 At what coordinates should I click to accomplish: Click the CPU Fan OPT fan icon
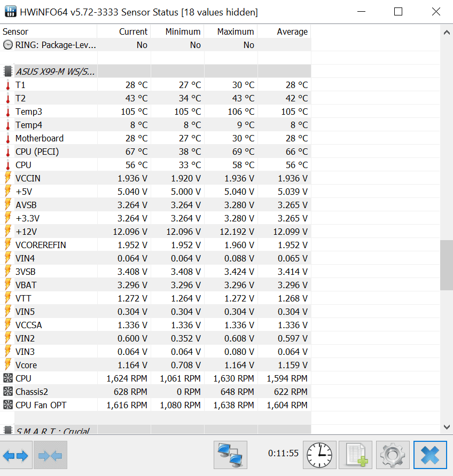tap(8, 405)
